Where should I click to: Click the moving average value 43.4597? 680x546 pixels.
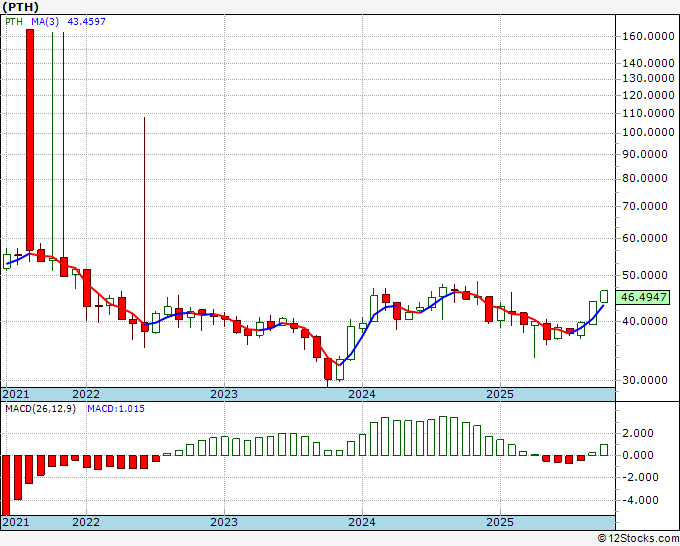(x=86, y=22)
